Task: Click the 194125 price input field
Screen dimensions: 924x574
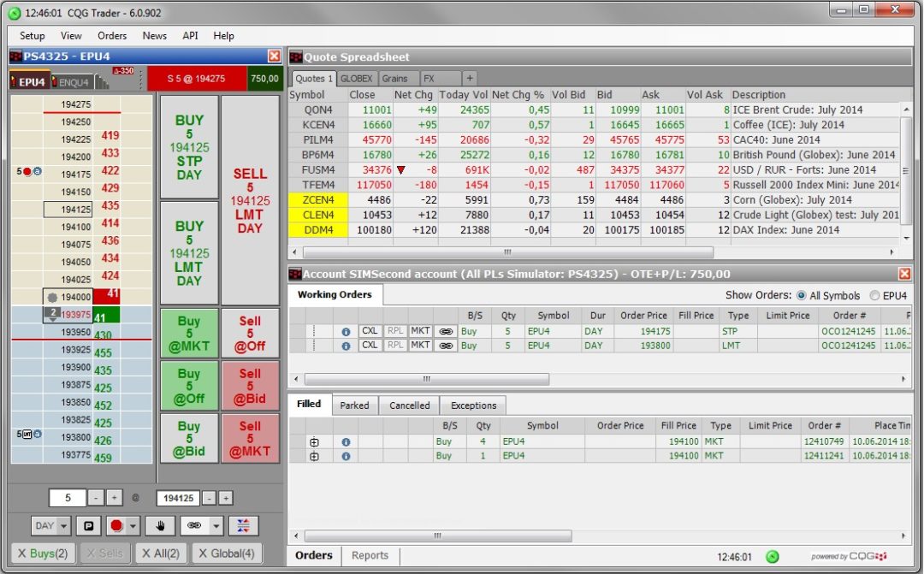Action: pos(179,498)
